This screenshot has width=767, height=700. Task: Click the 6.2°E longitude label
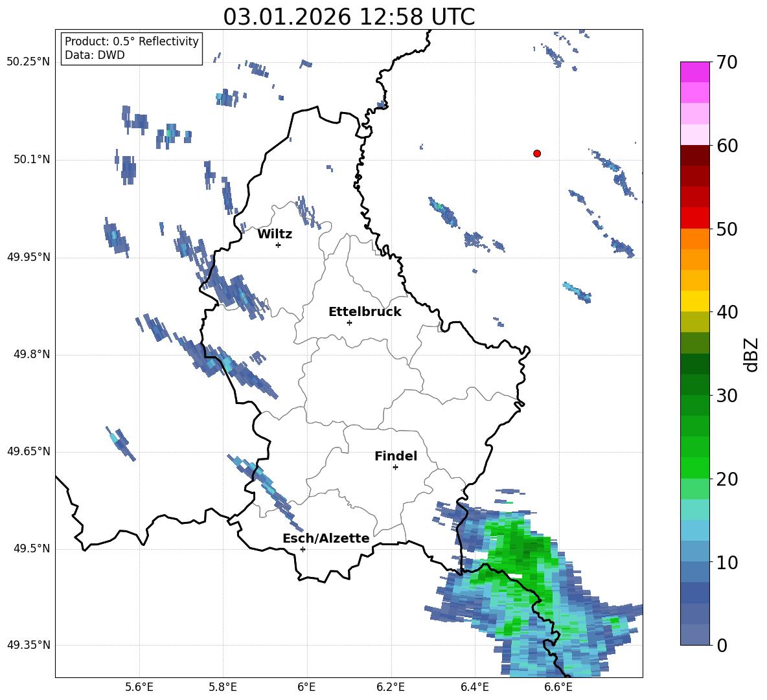(391, 687)
